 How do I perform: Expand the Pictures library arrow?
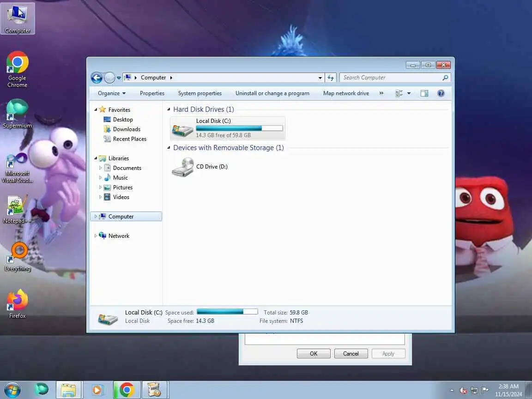(x=100, y=187)
